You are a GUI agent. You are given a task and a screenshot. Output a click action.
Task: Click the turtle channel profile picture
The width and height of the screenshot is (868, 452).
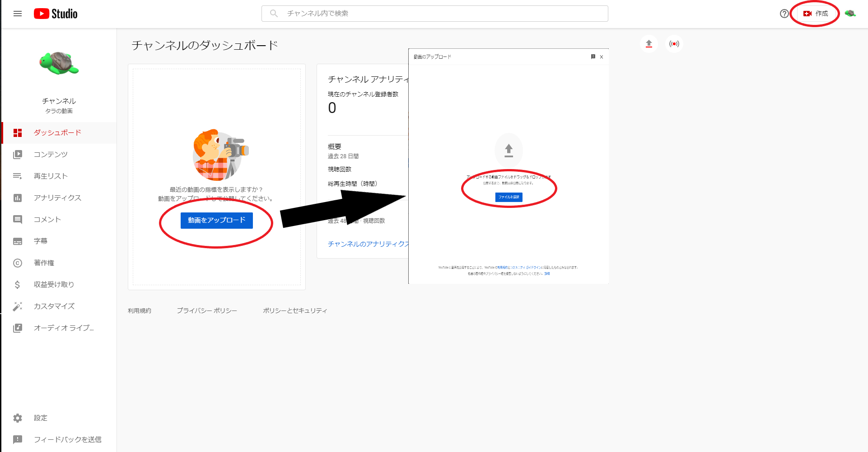59,63
